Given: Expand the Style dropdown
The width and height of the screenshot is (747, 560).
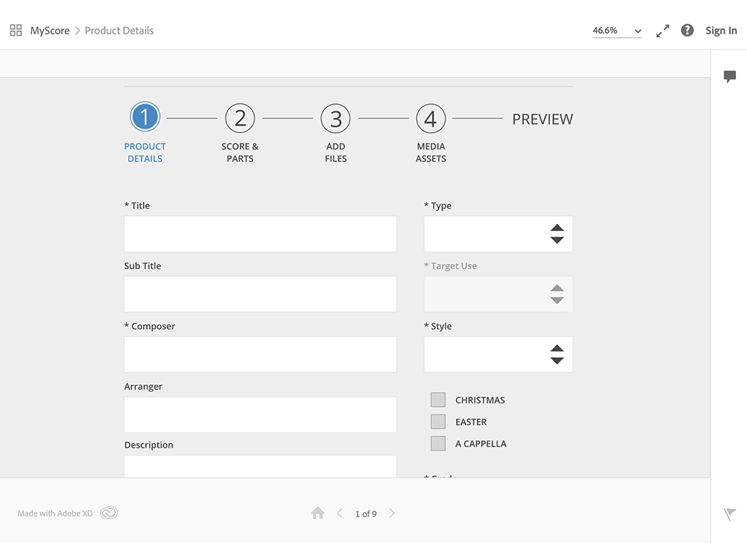Looking at the screenshot, I should [x=498, y=354].
